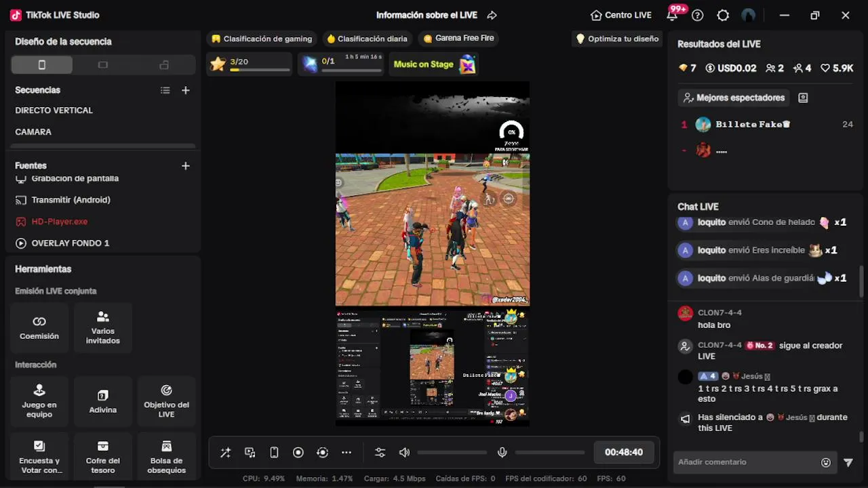The width and height of the screenshot is (868, 488).
Task: Open the Music on Stage banner
Action: pyautogui.click(x=434, y=64)
